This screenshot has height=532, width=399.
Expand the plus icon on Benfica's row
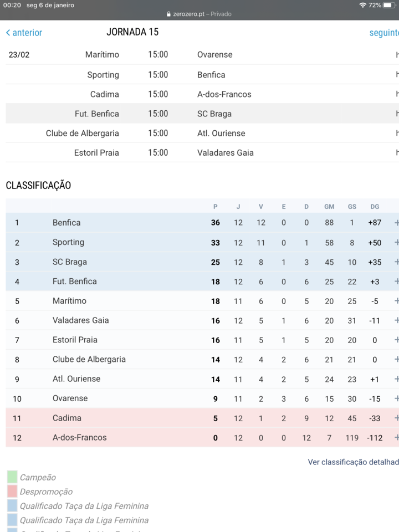396,223
